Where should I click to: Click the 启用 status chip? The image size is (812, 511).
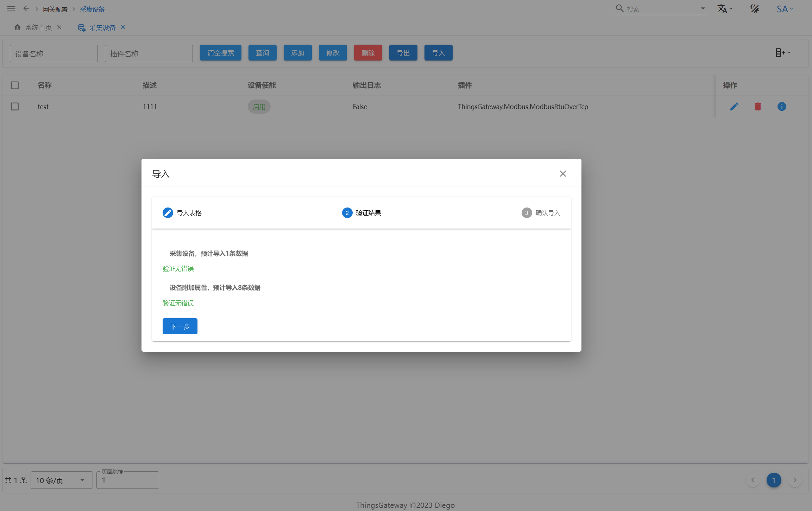pyautogui.click(x=259, y=107)
